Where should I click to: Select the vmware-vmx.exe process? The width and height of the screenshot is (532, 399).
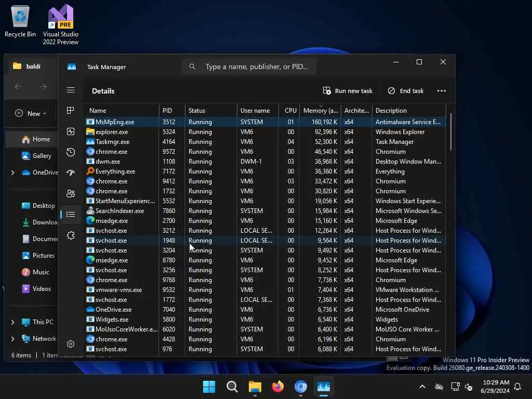(x=265, y=290)
